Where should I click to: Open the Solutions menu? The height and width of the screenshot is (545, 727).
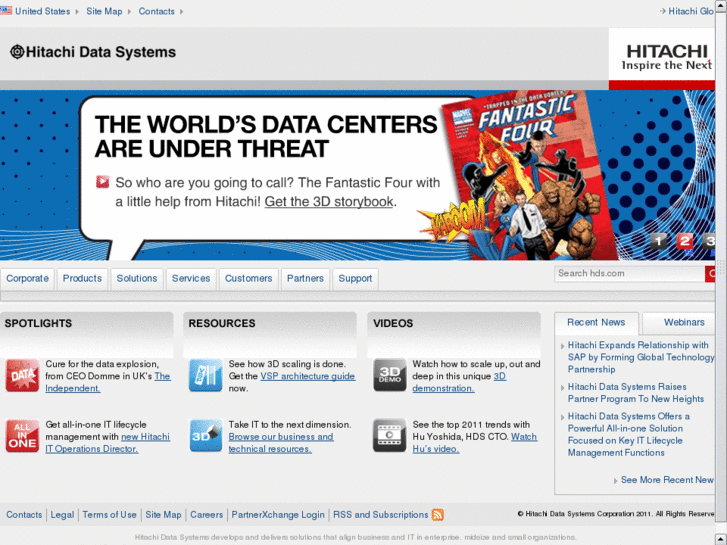[x=137, y=278]
